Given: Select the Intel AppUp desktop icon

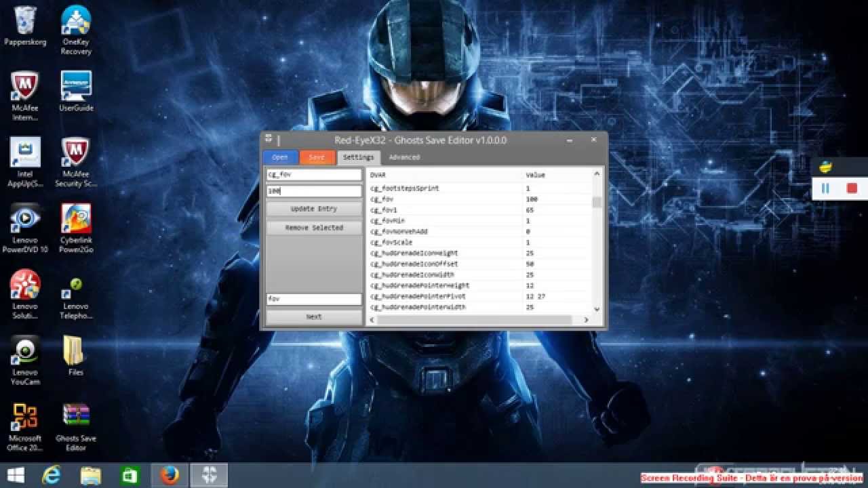Looking at the screenshot, I should coord(25,162).
